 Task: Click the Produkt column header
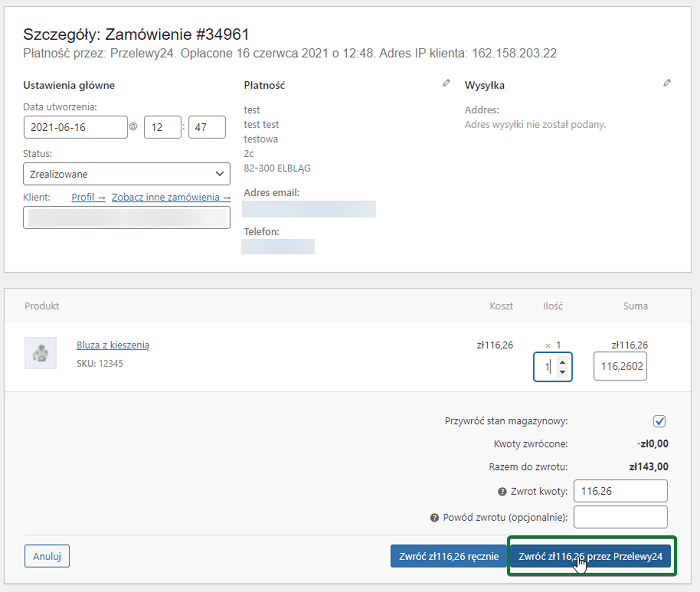pos(42,306)
